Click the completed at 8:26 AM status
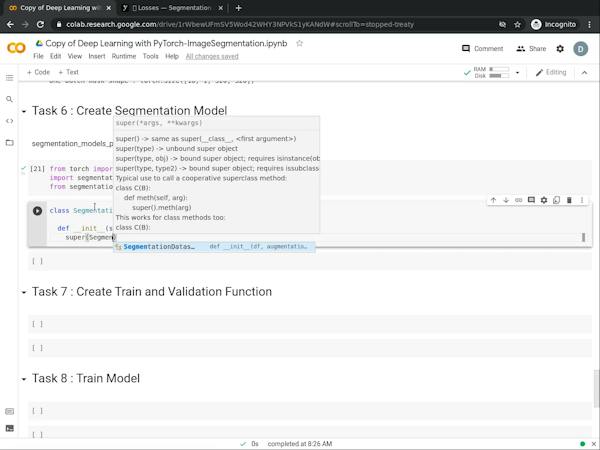Viewport: 600px width, 450px height. coord(300,444)
